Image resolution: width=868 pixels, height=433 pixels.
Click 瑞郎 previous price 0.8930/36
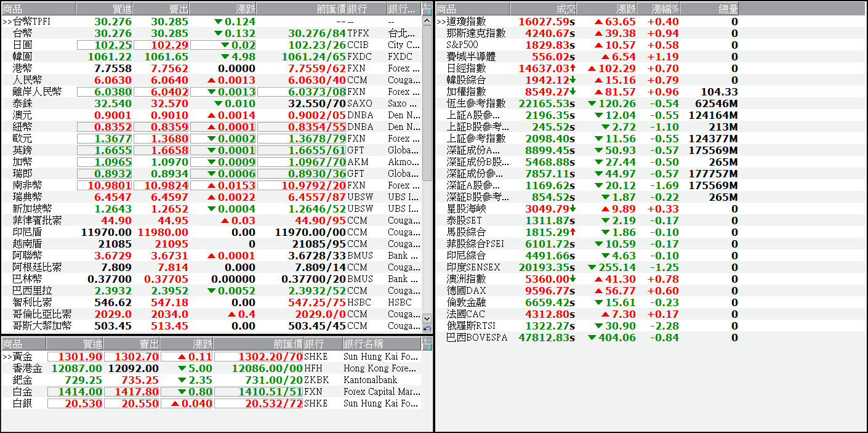302,174
